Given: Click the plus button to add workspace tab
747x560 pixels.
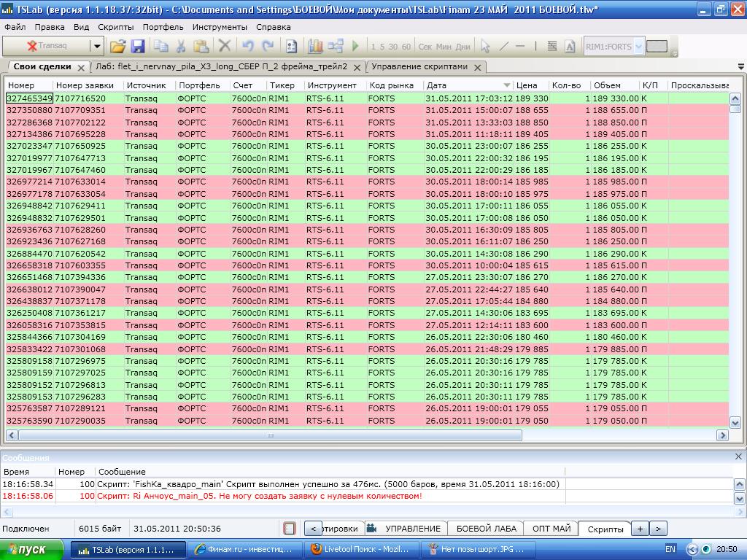Looking at the screenshot, I should pyautogui.click(x=639, y=529).
